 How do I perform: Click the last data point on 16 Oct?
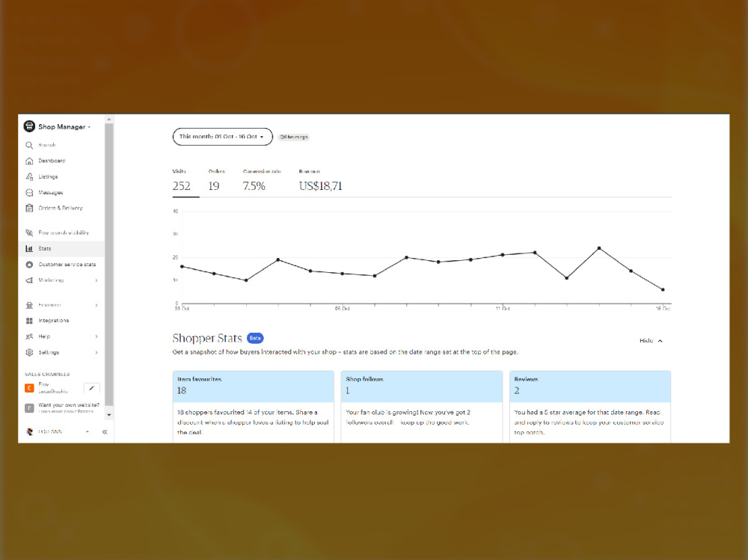[x=663, y=289]
